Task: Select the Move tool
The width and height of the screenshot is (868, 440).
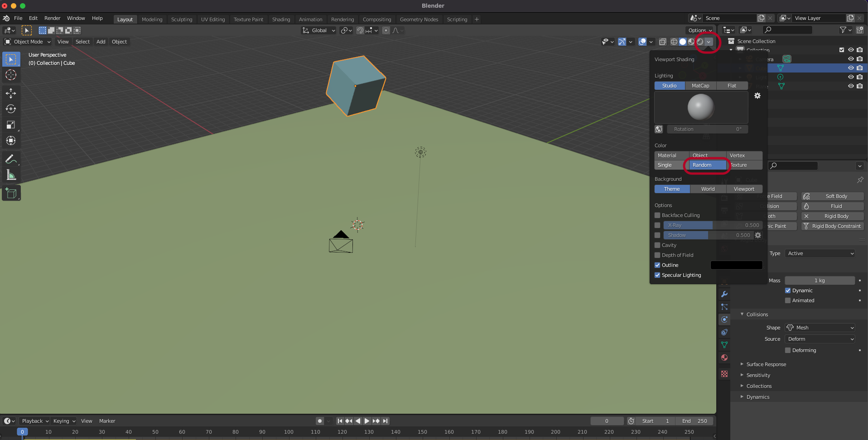Action: (x=11, y=93)
